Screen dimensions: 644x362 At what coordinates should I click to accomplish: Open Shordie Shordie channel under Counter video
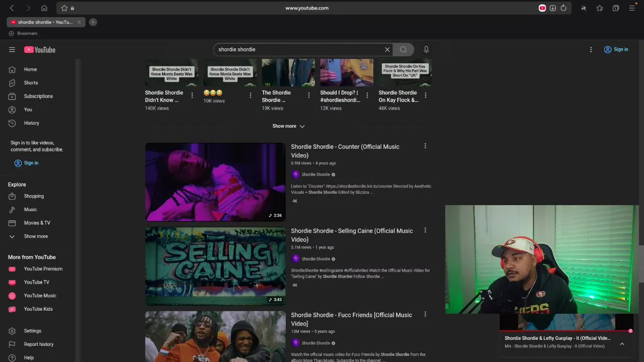315,174
